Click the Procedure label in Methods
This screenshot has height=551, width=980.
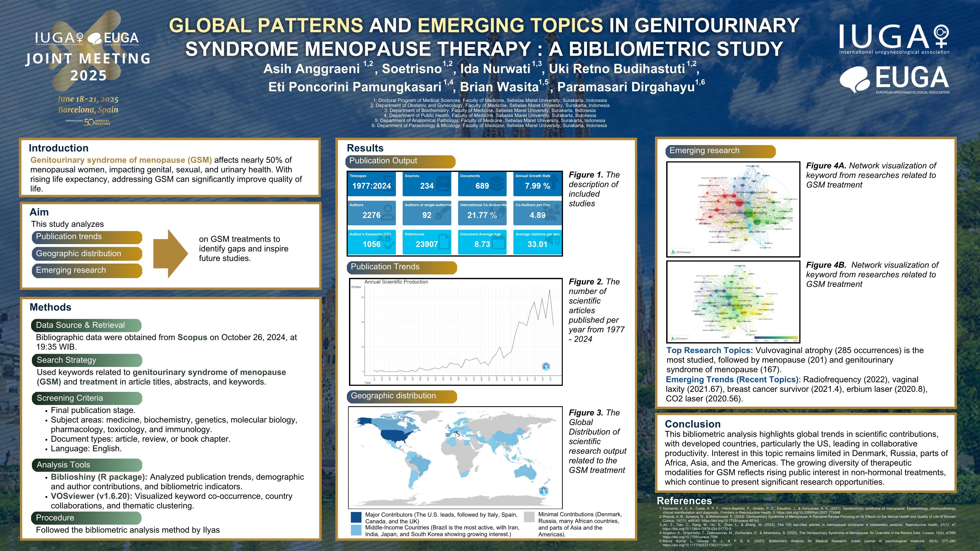coord(86,518)
